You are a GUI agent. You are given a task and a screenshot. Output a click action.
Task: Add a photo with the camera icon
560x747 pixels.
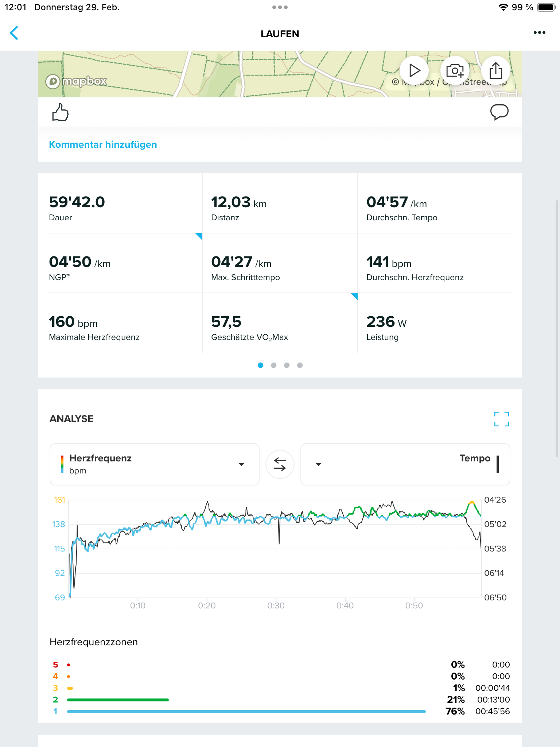click(455, 70)
